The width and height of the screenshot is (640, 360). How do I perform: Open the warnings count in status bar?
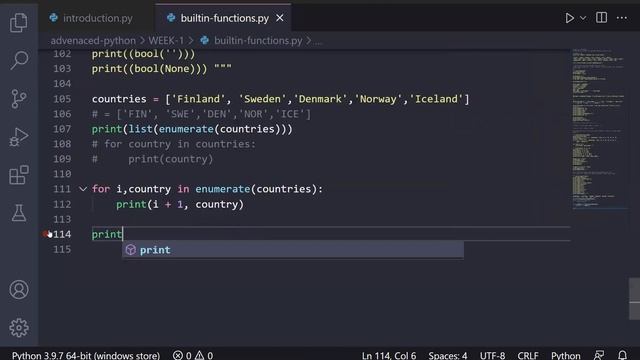pyautogui.click(x=204, y=356)
